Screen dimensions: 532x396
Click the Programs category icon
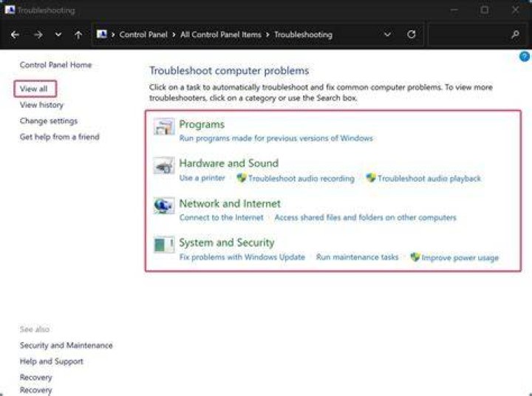(164, 126)
